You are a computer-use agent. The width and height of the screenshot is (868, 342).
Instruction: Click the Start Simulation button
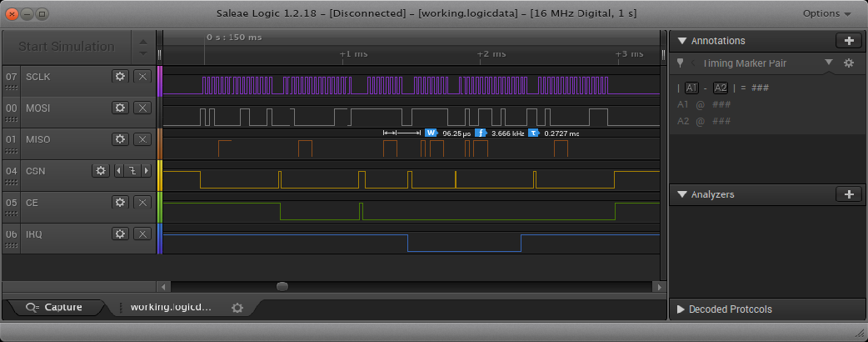67,47
